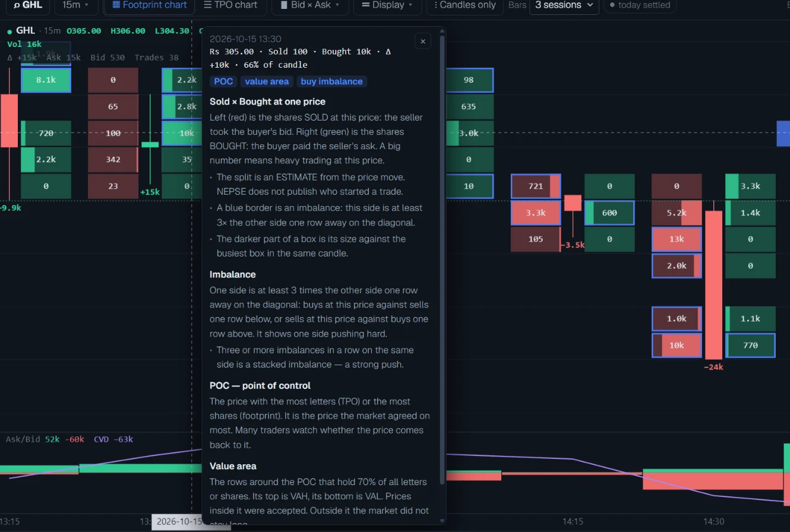This screenshot has width=790, height=532.
Task: Select the 98 footprint cell
Action: coord(469,80)
